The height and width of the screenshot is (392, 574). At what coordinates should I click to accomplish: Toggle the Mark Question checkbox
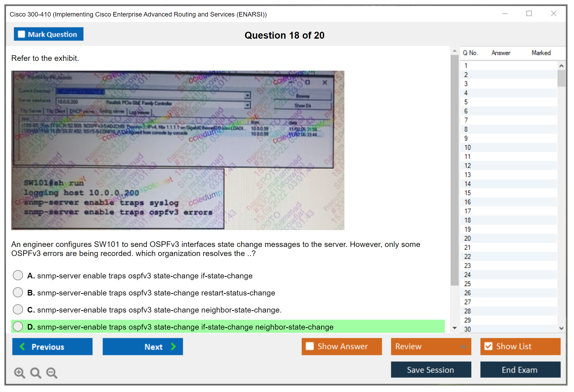point(21,34)
